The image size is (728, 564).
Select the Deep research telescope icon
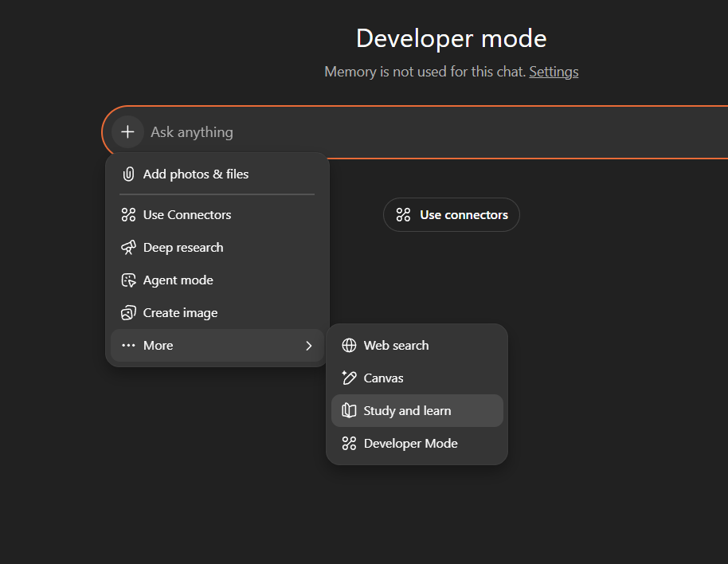pos(128,247)
